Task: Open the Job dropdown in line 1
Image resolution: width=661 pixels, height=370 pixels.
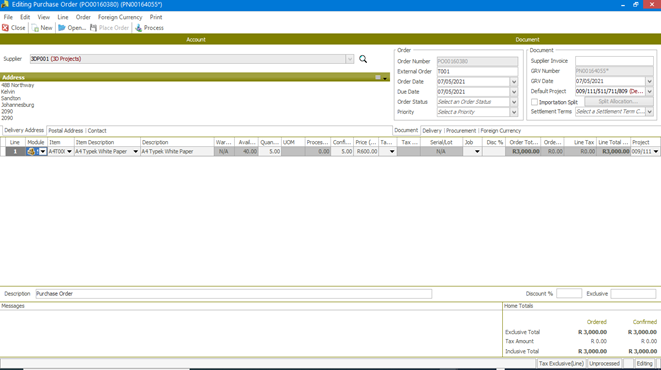Action: coord(477,152)
